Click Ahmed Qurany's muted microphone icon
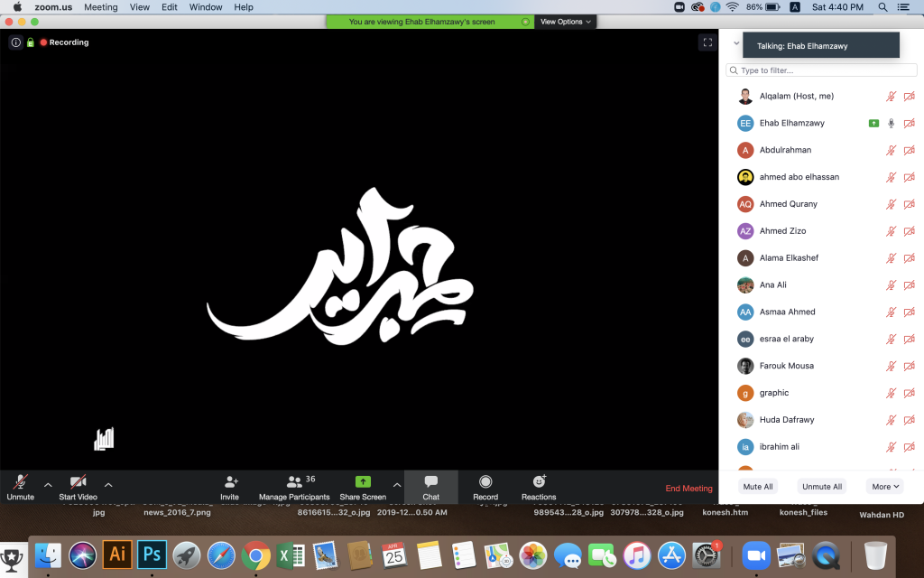The height and width of the screenshot is (578, 924). 891,204
